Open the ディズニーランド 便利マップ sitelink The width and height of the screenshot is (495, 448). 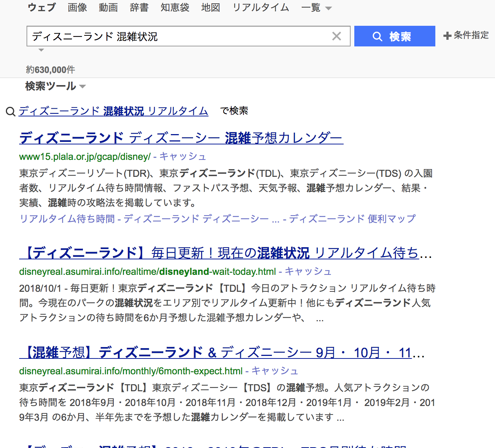[x=352, y=219]
